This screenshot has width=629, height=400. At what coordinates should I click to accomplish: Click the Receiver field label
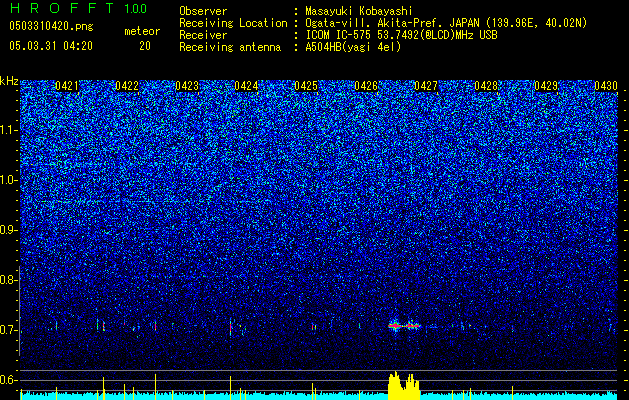pos(203,35)
